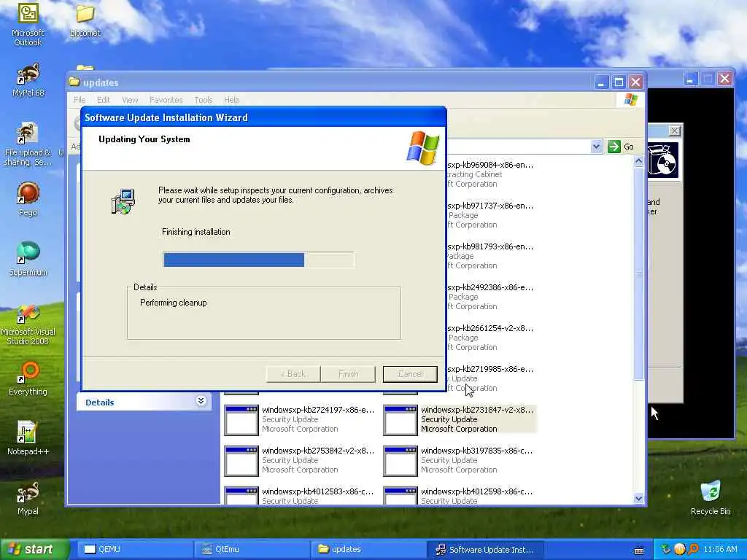This screenshot has height=560, width=747.
Task: Switch to the updates folder taskbar button
Action: pyautogui.click(x=368, y=550)
